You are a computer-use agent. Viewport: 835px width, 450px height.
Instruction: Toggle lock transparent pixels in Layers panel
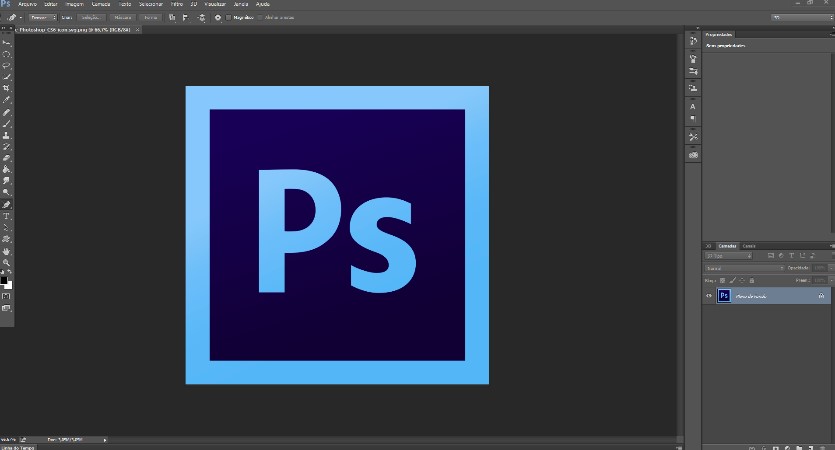[x=723, y=280]
